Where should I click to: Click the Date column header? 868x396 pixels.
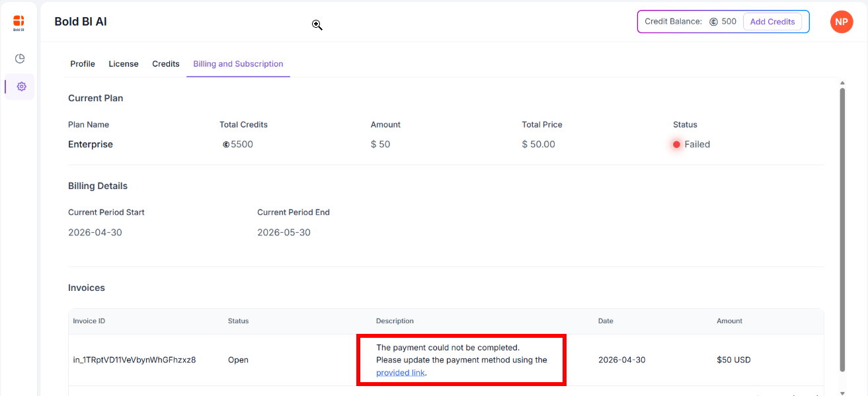(606, 321)
